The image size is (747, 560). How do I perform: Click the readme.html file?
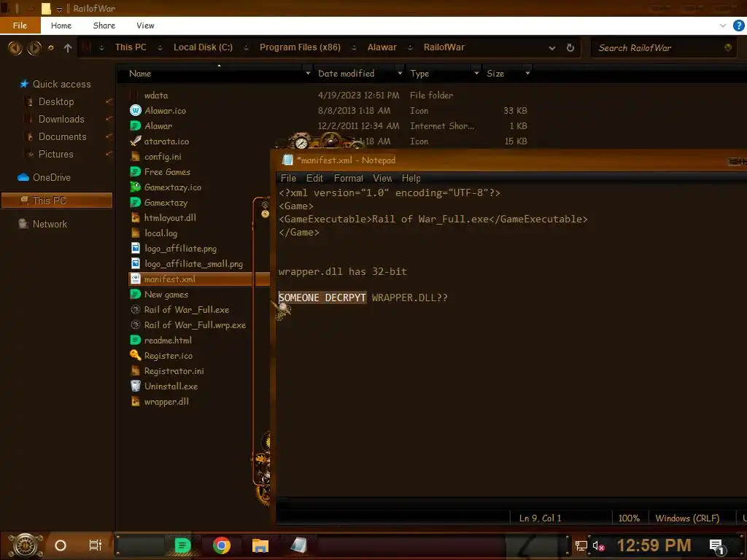click(x=168, y=340)
